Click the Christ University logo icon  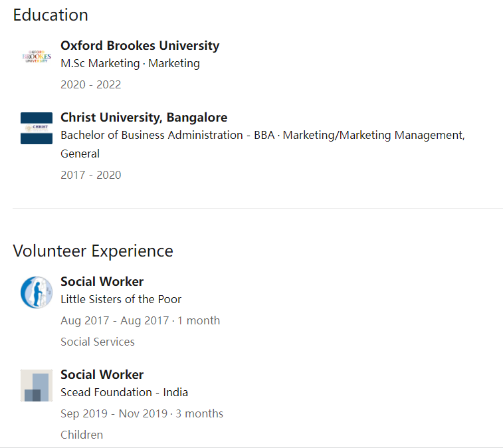37,128
